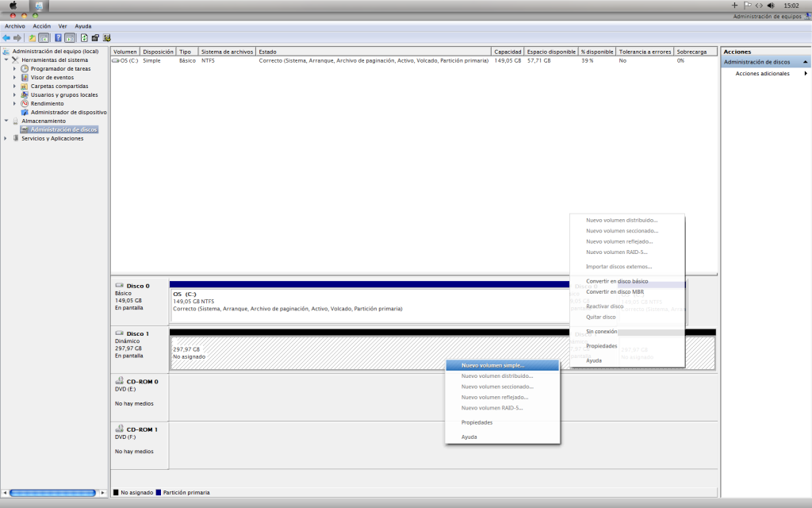
Task: Open the Acción menu
Action: click(x=41, y=26)
